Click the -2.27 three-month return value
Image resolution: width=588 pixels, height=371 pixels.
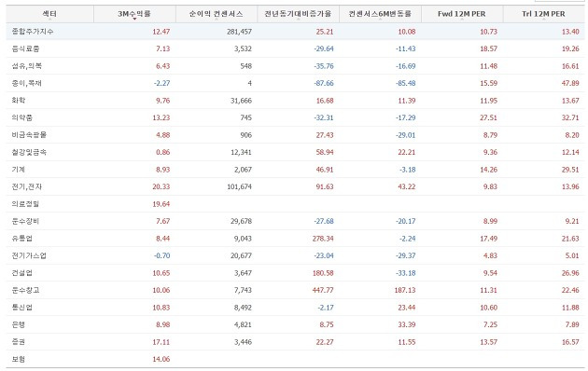(161, 84)
